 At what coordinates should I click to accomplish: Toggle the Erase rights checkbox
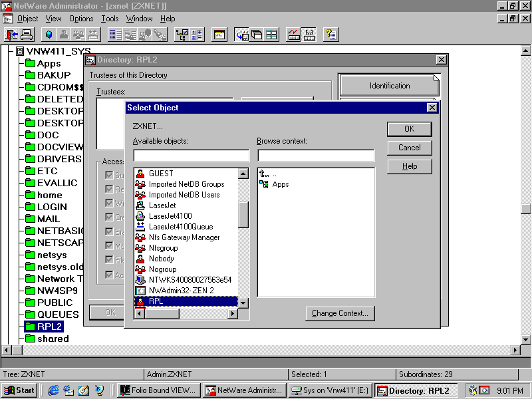pos(109,231)
